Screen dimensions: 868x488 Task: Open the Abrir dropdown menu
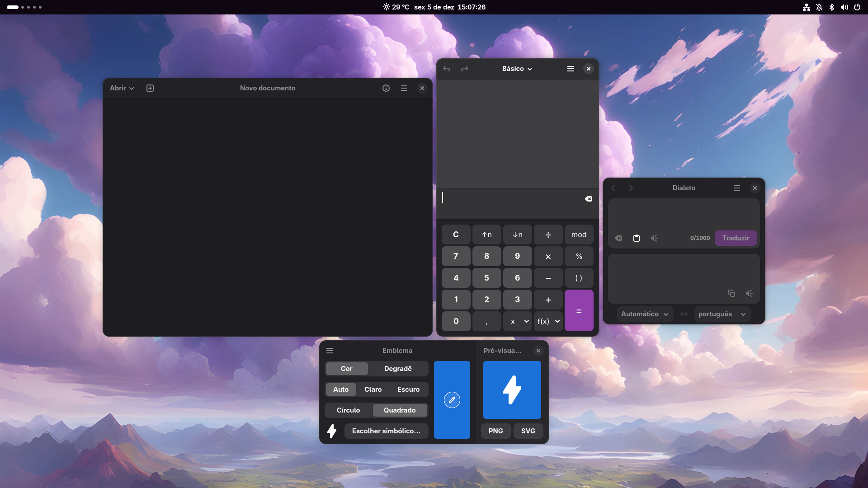click(x=122, y=88)
